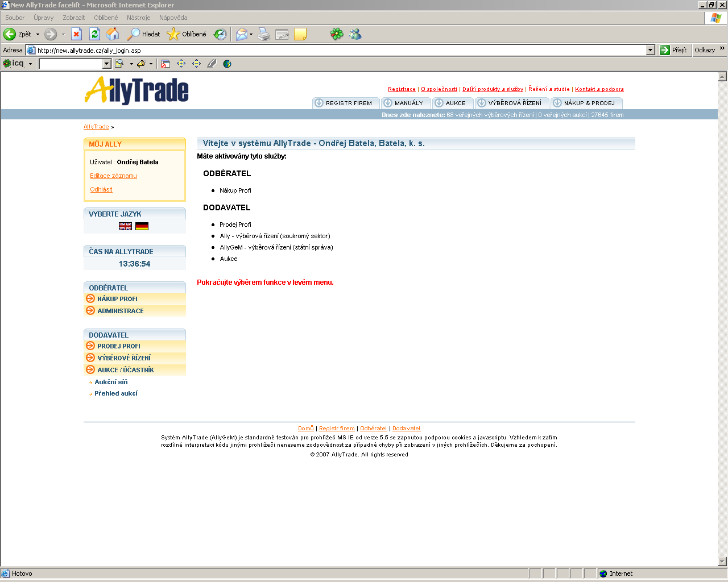Click the Odhlásit logout link
This screenshot has height=582, width=728.
click(101, 189)
